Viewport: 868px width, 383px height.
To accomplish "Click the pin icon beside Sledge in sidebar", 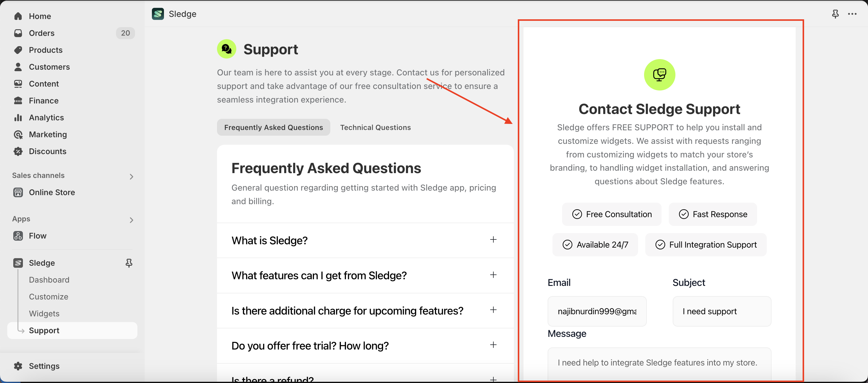I will pyautogui.click(x=129, y=263).
